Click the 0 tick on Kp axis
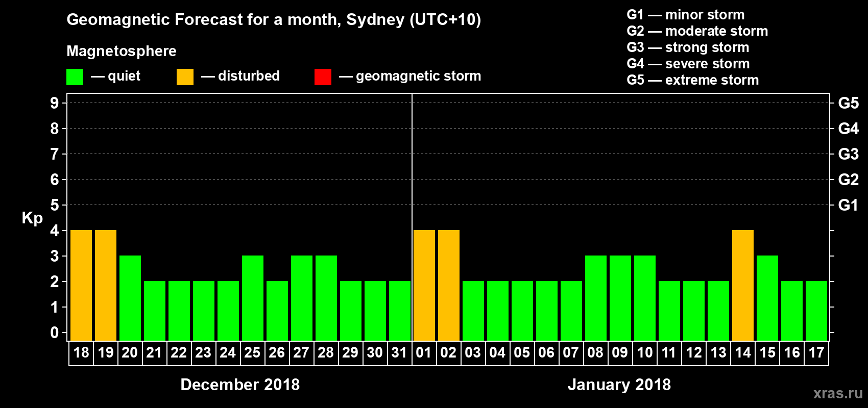Image resolution: width=868 pixels, height=408 pixels. point(55,333)
